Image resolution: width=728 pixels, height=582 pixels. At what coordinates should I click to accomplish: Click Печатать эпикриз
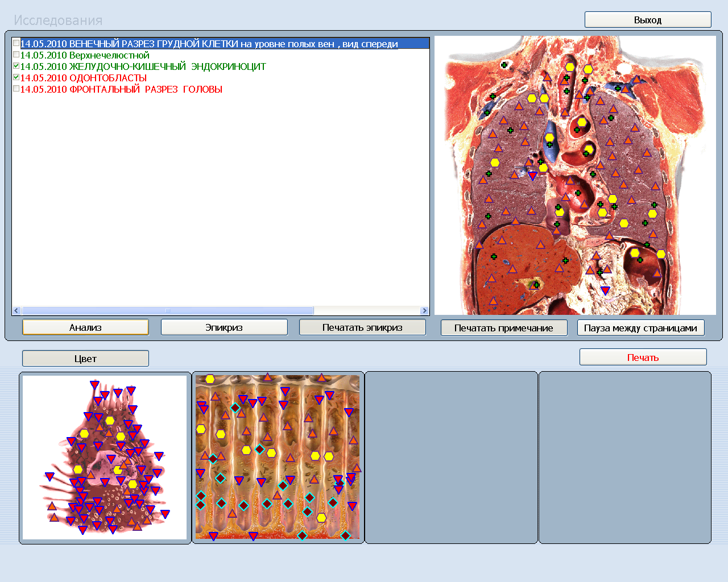coord(362,327)
